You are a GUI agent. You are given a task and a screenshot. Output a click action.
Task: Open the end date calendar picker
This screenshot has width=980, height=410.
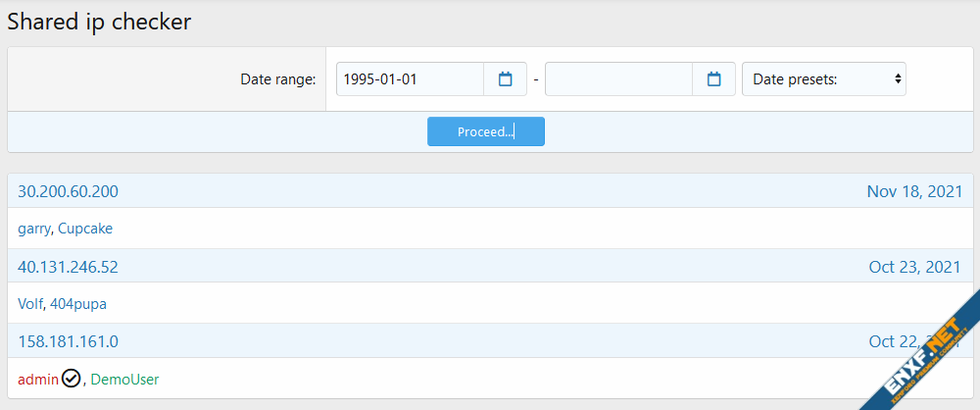click(714, 79)
